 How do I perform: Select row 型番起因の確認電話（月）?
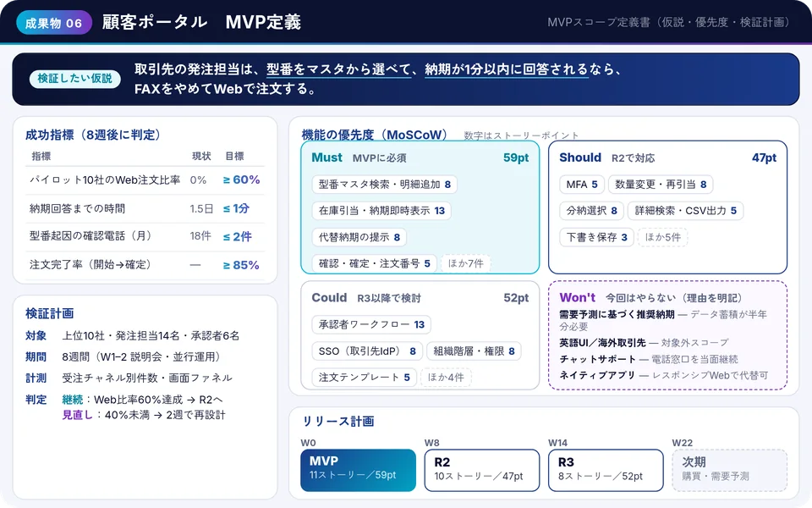click(145, 236)
